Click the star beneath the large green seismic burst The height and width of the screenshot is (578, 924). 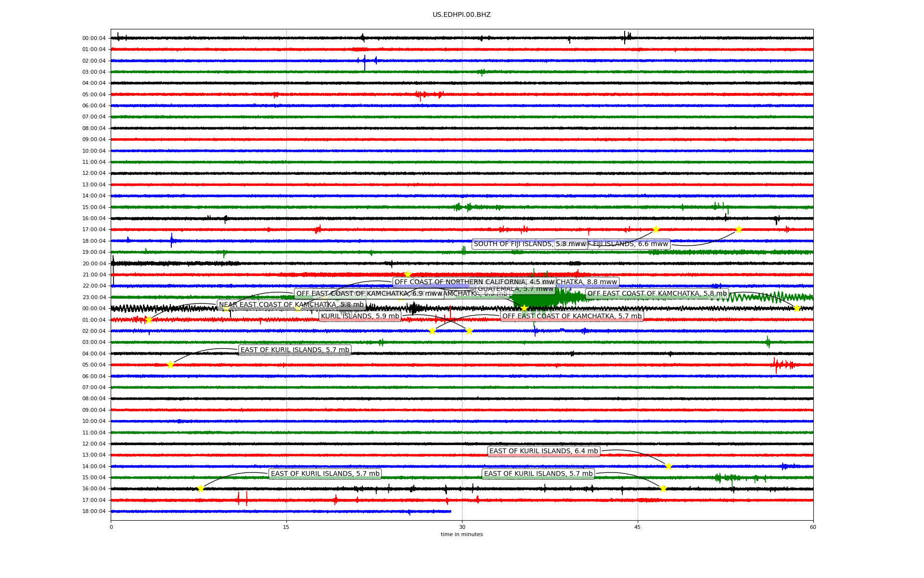click(524, 308)
